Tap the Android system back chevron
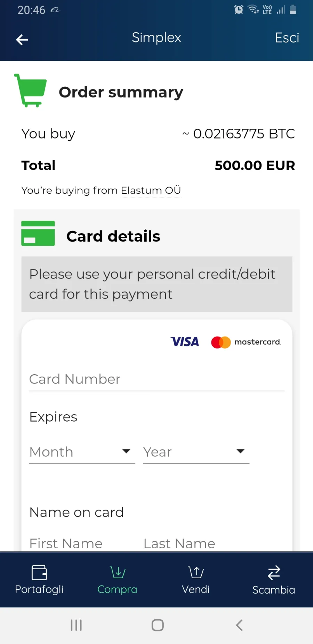This screenshot has width=313, height=644. 239,625
